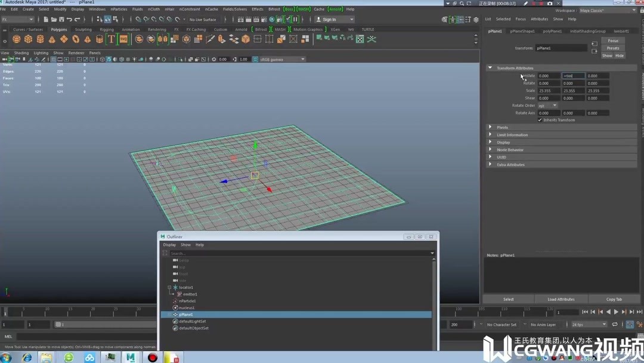Click the Load Attributes button
The image size is (644, 363).
[x=561, y=299]
